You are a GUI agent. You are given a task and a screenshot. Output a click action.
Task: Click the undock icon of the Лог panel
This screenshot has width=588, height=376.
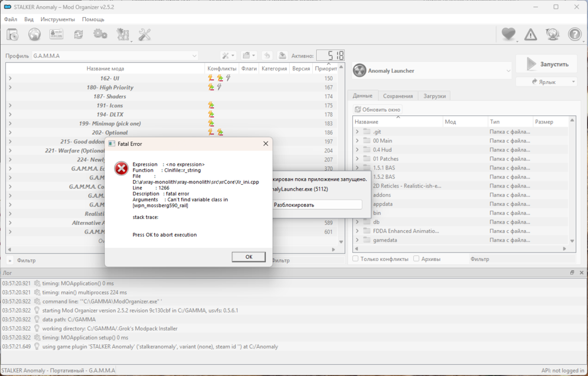[x=572, y=273]
